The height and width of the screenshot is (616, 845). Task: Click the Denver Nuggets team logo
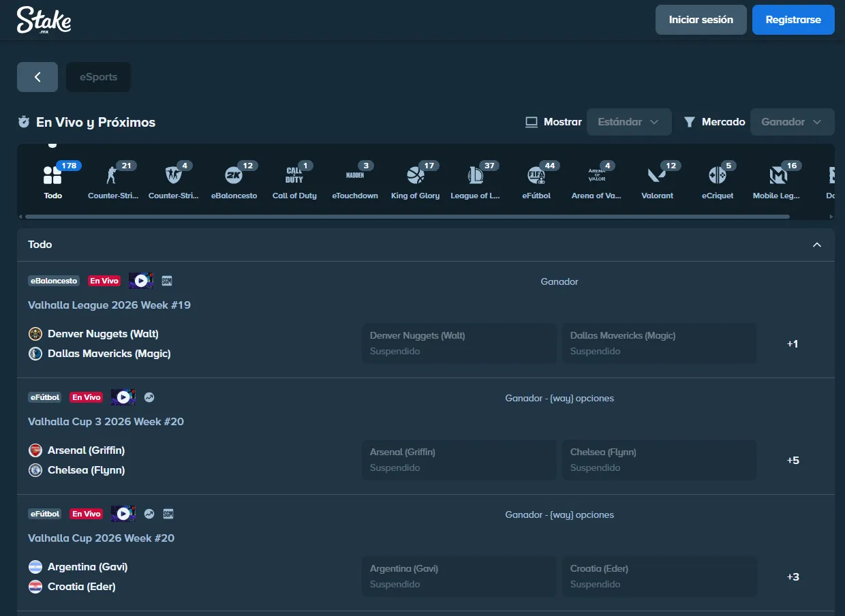click(35, 334)
